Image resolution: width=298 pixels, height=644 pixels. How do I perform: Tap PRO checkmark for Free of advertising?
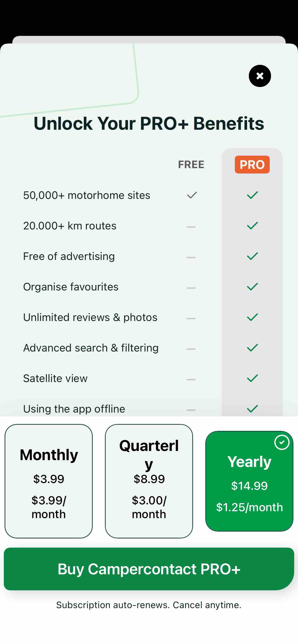click(x=252, y=256)
